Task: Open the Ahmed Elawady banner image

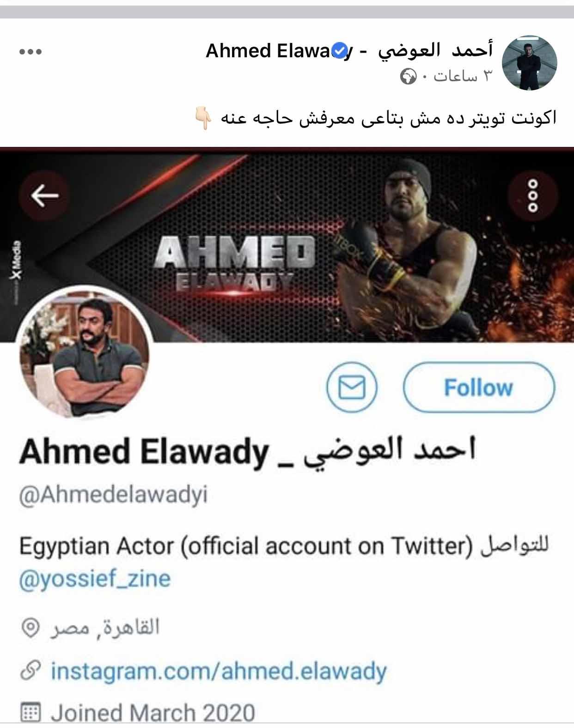Action: pyautogui.click(x=287, y=245)
